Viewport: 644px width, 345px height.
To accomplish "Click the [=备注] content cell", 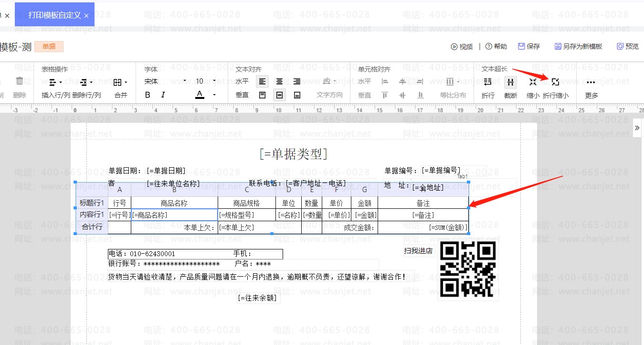I will (423, 215).
